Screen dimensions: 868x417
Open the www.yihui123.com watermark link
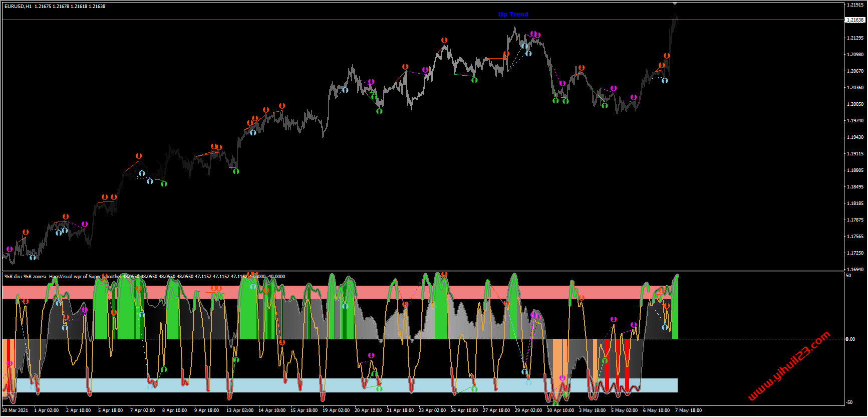(x=789, y=366)
